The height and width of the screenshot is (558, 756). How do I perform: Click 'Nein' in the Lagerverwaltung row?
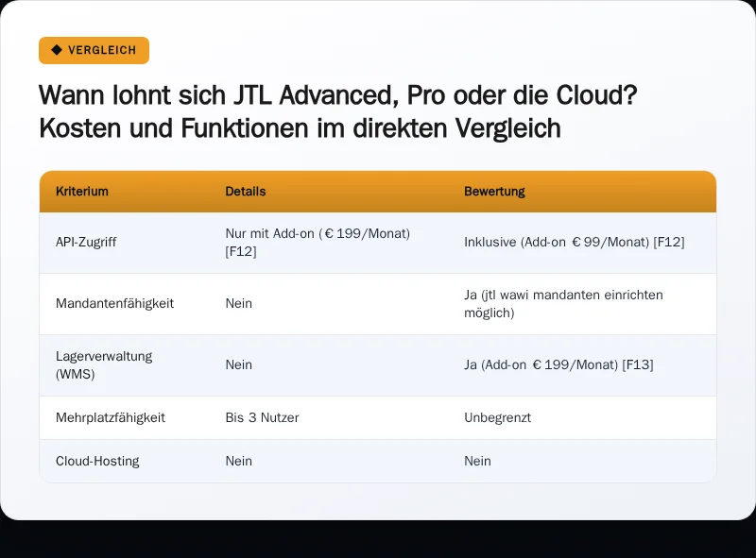[x=239, y=364]
